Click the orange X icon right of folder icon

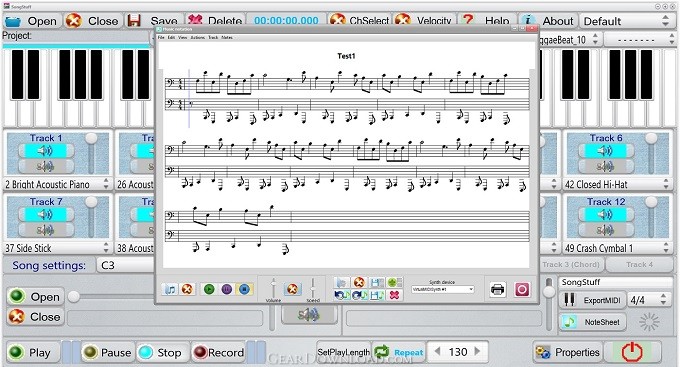(x=359, y=283)
